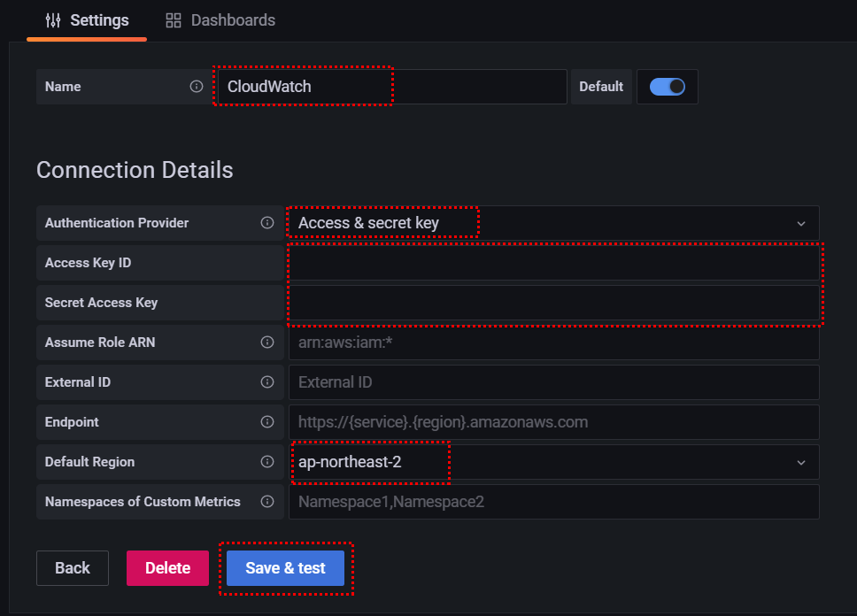Click the Secret Access Key label
This screenshot has height=616, width=857.
(101, 303)
